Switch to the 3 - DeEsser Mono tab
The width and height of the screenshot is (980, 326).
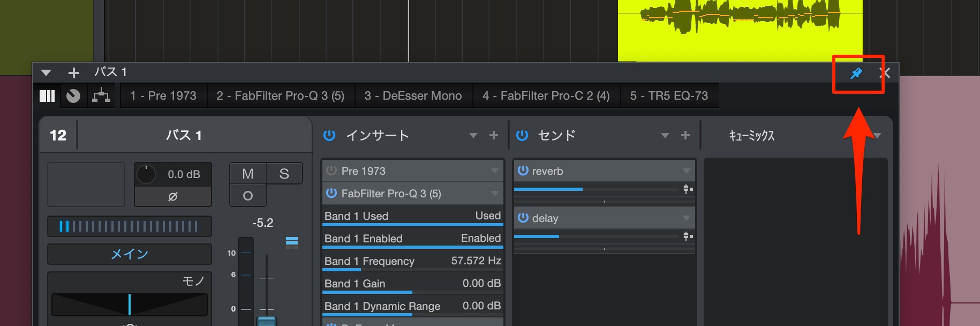tap(413, 96)
